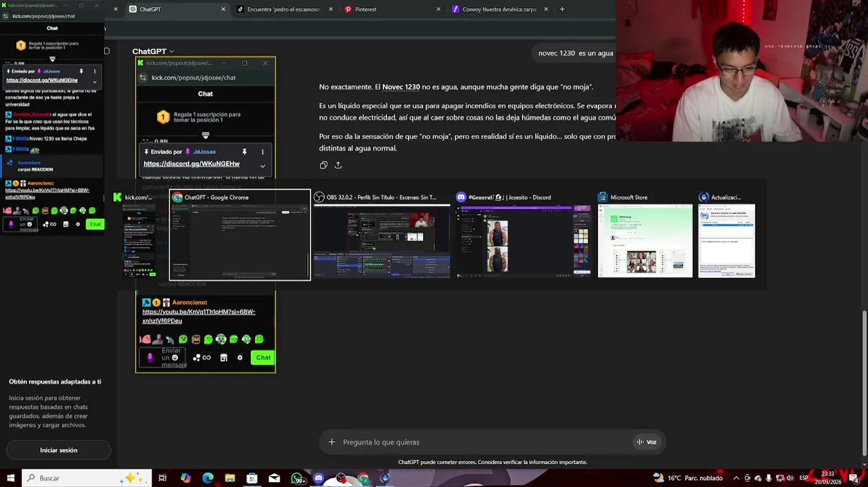868x487 pixels.
Task: Open a new browser tab
Action: pos(562,9)
